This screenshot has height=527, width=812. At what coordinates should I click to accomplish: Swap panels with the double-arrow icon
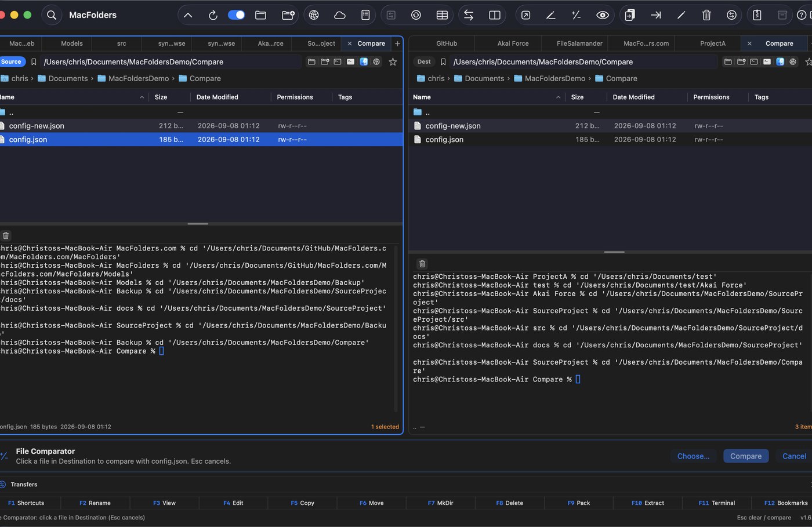(469, 15)
